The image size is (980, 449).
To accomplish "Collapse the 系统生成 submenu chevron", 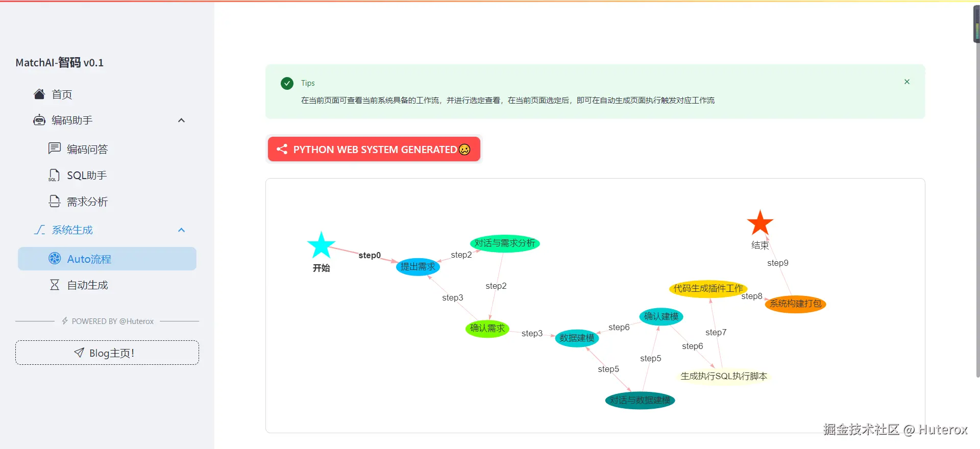I will [181, 230].
